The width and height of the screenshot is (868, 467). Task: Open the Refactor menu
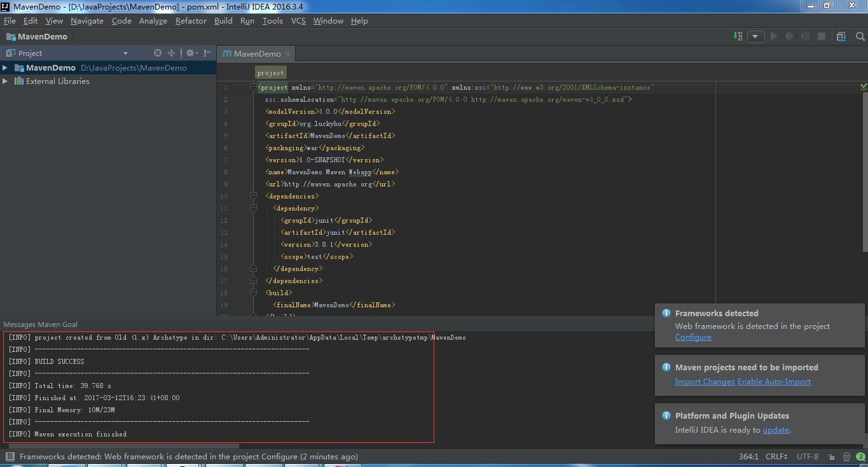pyautogui.click(x=191, y=20)
